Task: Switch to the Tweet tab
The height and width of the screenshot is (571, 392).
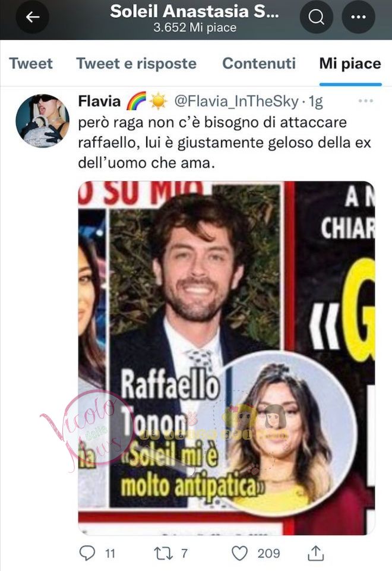Action: (x=31, y=64)
